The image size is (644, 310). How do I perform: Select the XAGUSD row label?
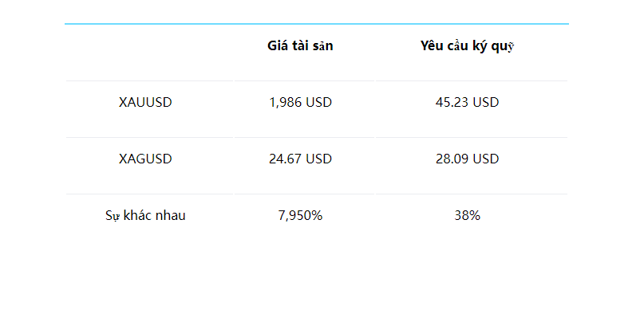click(145, 159)
